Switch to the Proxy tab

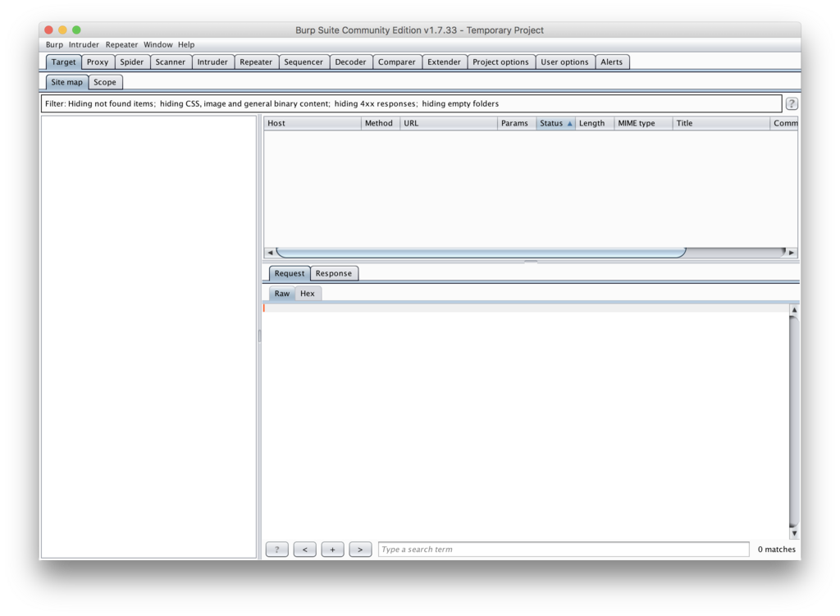98,62
